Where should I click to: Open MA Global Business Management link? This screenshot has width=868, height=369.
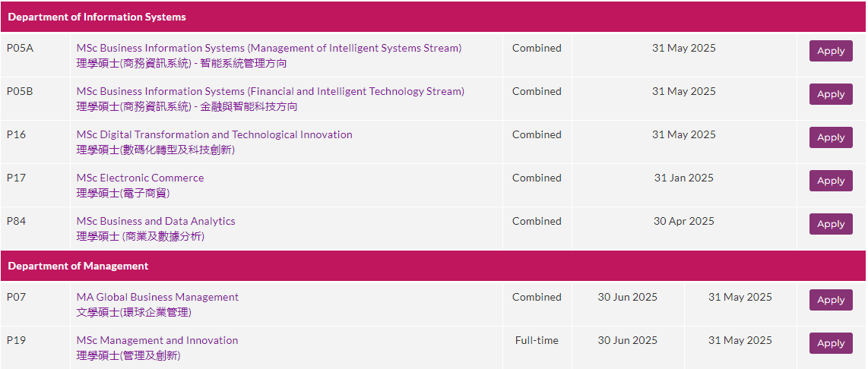pos(157,297)
